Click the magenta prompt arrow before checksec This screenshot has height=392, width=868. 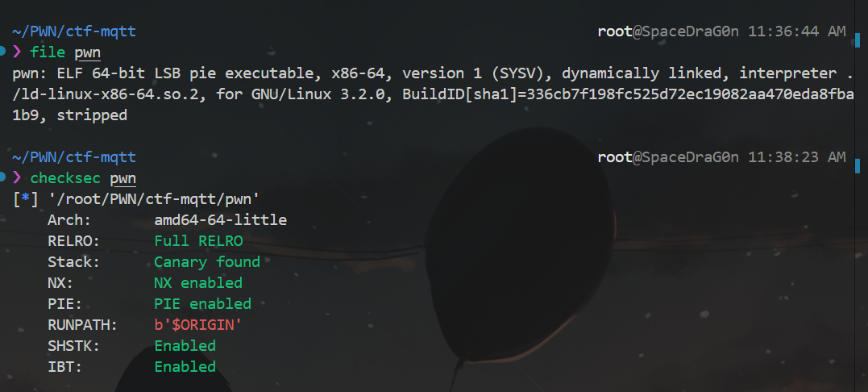point(17,178)
